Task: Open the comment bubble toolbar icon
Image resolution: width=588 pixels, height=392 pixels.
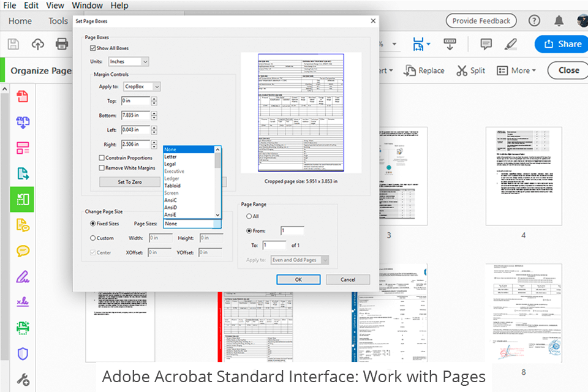Action: pyautogui.click(x=486, y=44)
